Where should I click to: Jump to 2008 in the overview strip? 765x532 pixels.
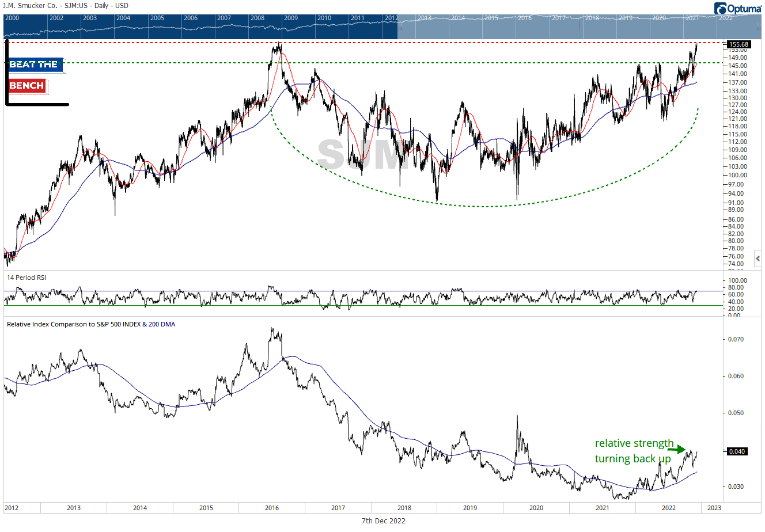tap(257, 18)
